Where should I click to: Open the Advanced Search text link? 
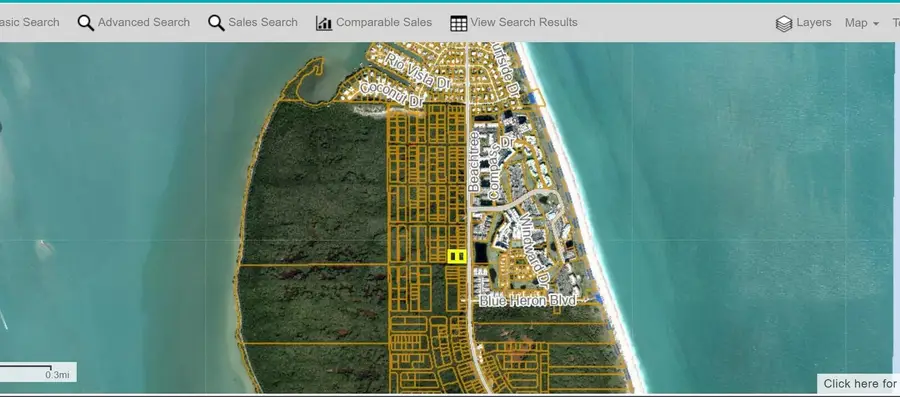143,22
